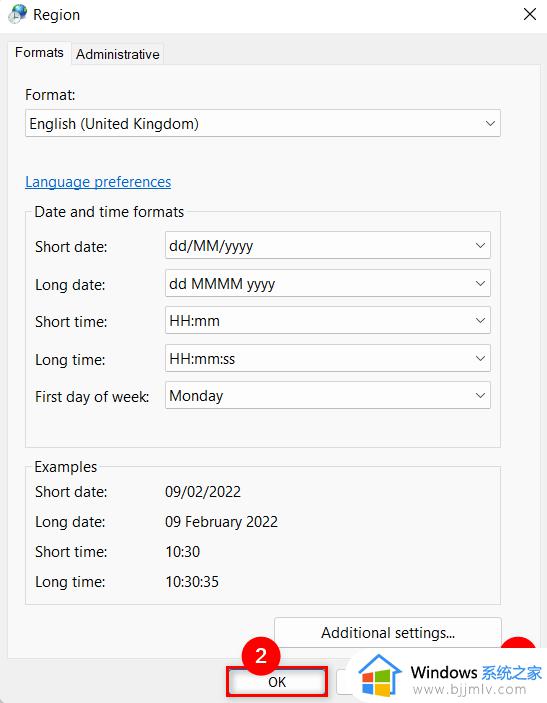Click the Region title text
The height and width of the screenshot is (703, 547).
[56, 15]
